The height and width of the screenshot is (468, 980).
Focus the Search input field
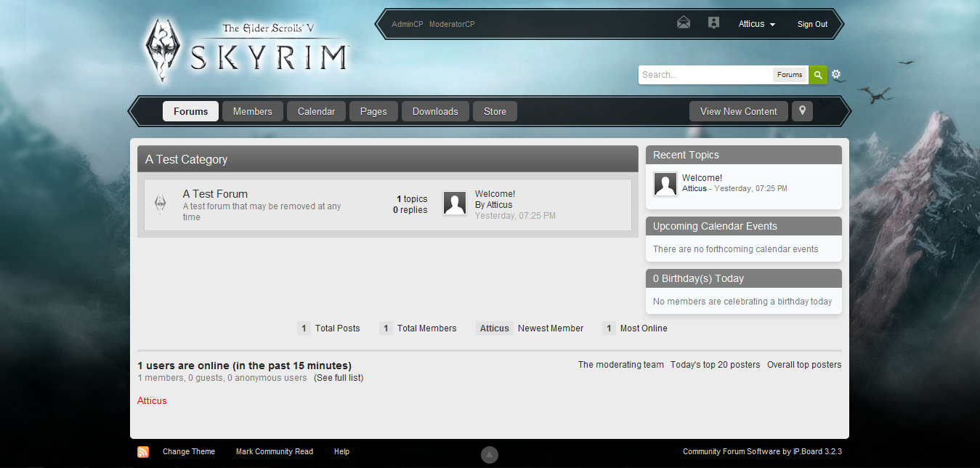pos(705,75)
